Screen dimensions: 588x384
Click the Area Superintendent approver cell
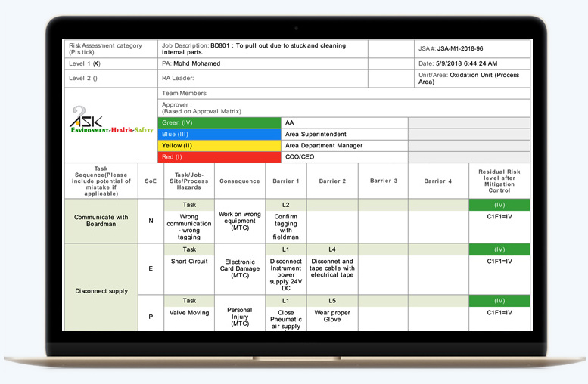tap(344, 134)
